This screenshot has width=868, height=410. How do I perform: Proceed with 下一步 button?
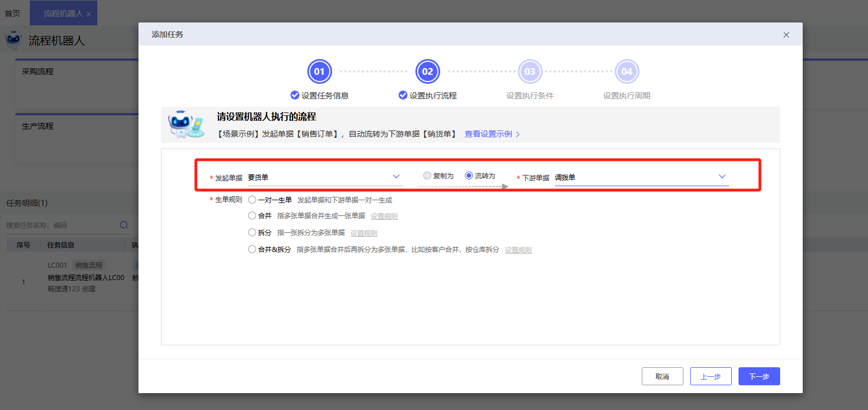pos(759,376)
